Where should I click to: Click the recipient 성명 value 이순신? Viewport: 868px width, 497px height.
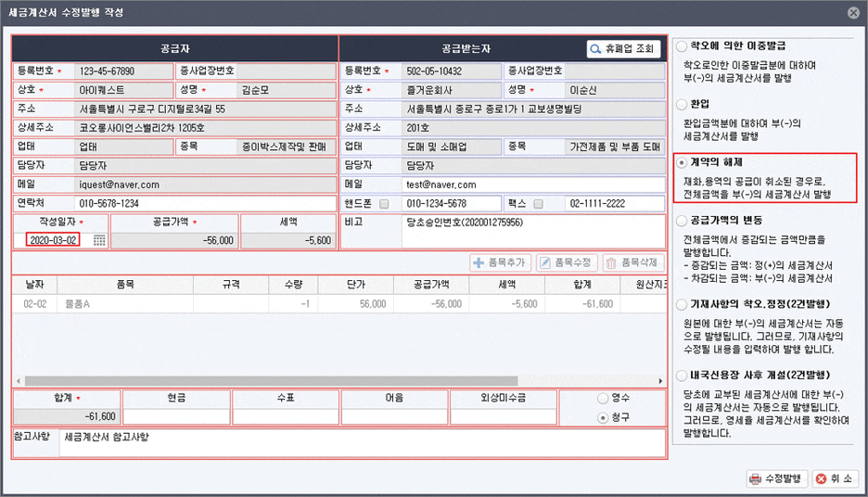click(615, 90)
